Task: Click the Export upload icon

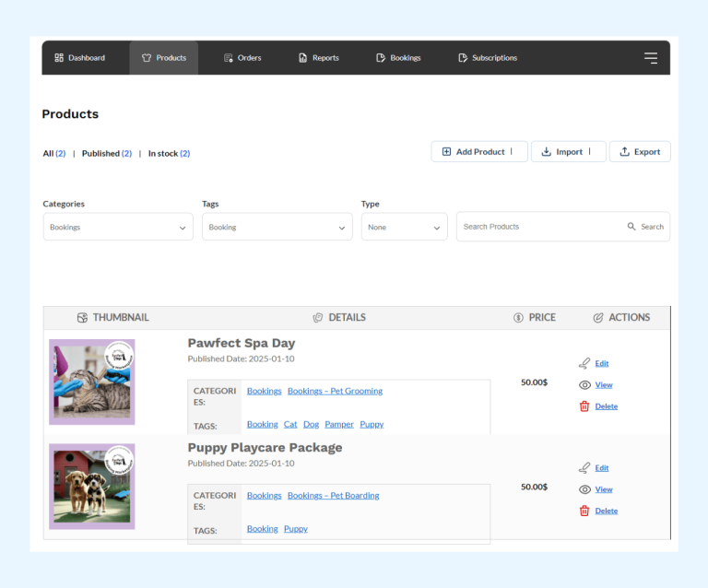Action: (x=624, y=152)
